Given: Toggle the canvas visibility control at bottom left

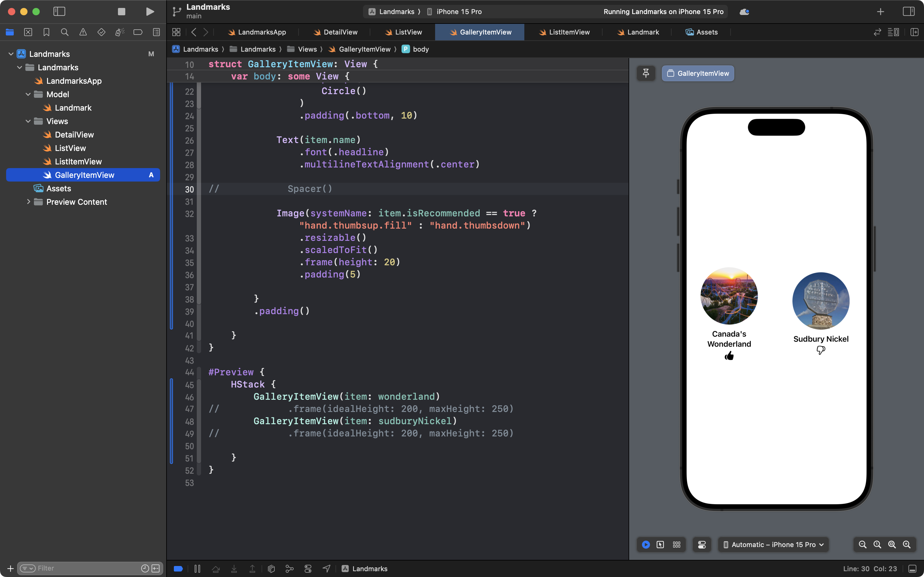Looking at the screenshot, I should coord(178,568).
